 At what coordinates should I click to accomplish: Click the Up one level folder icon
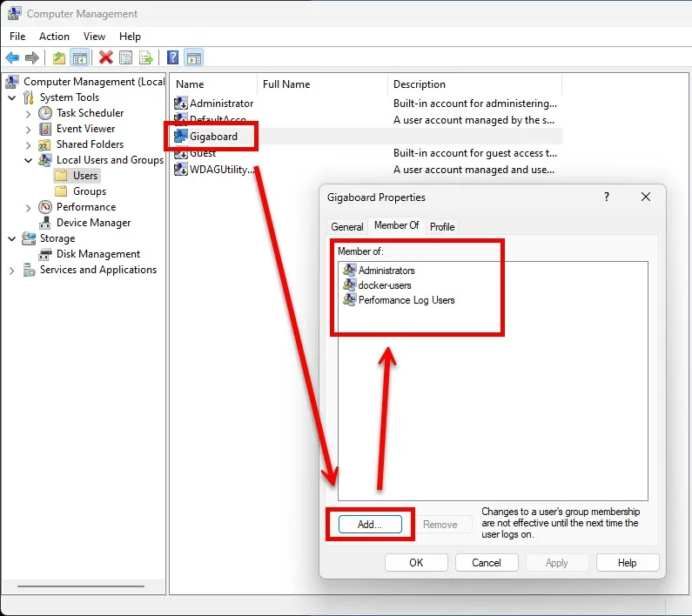pos(58,57)
